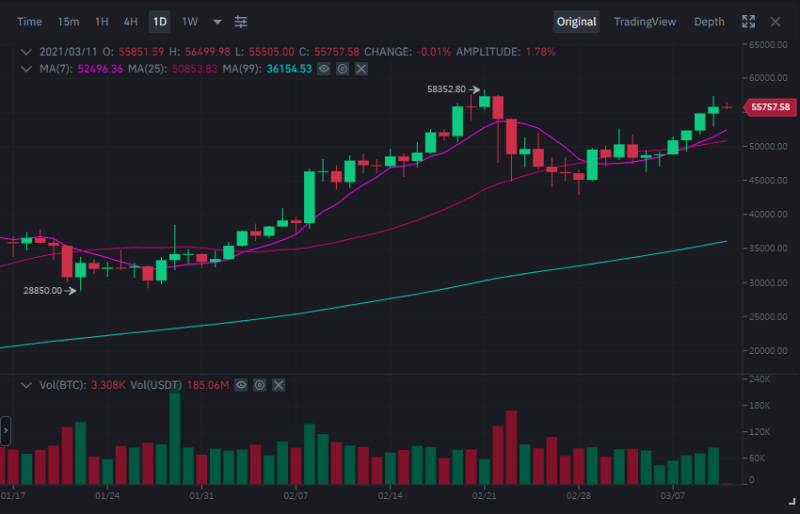Expand the left side panel arrow
The image size is (800, 514).
[6, 431]
